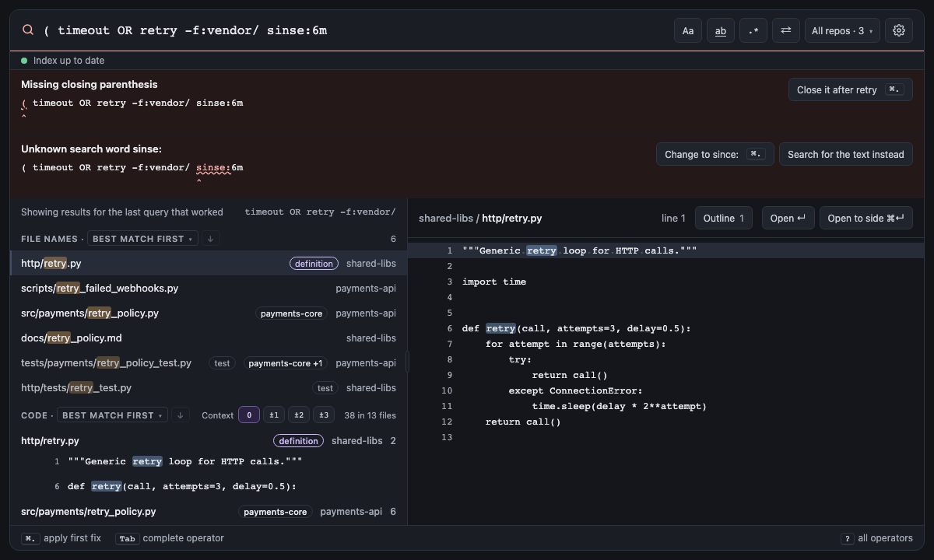Choose Search for the text instead
The width and height of the screenshot is (934, 560).
(x=845, y=154)
